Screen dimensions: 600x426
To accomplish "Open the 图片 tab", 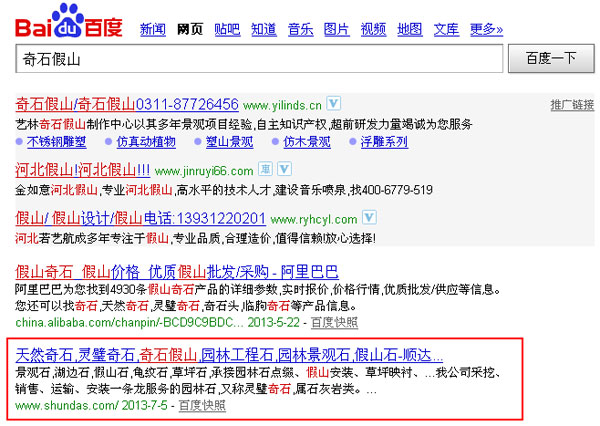I will click(337, 29).
